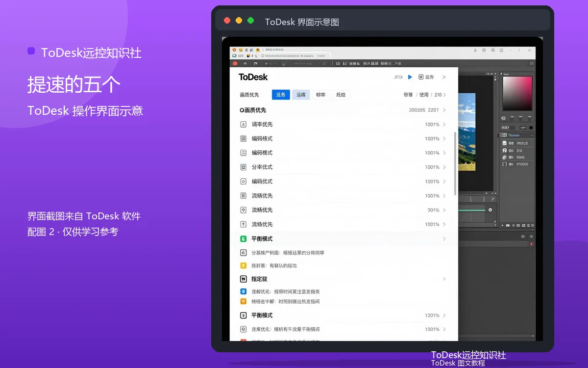Click the icon beside 平衡模式 1201% row
588x368 pixels.
(x=243, y=315)
